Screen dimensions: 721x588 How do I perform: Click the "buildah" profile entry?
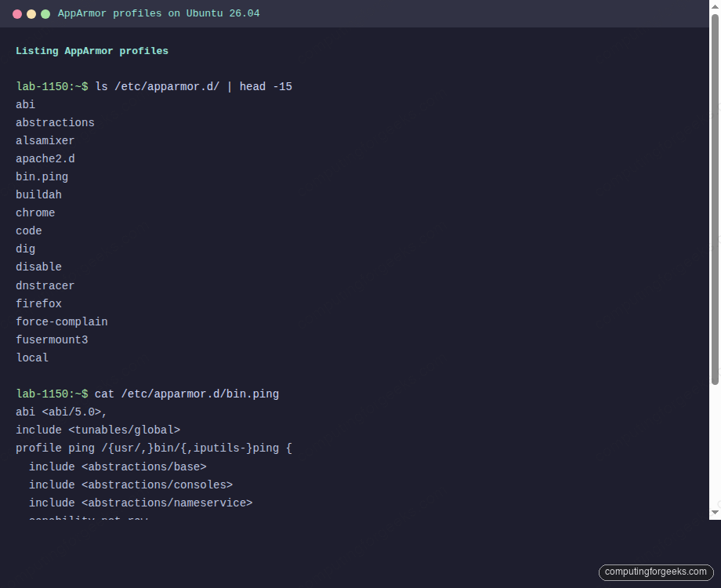click(38, 194)
